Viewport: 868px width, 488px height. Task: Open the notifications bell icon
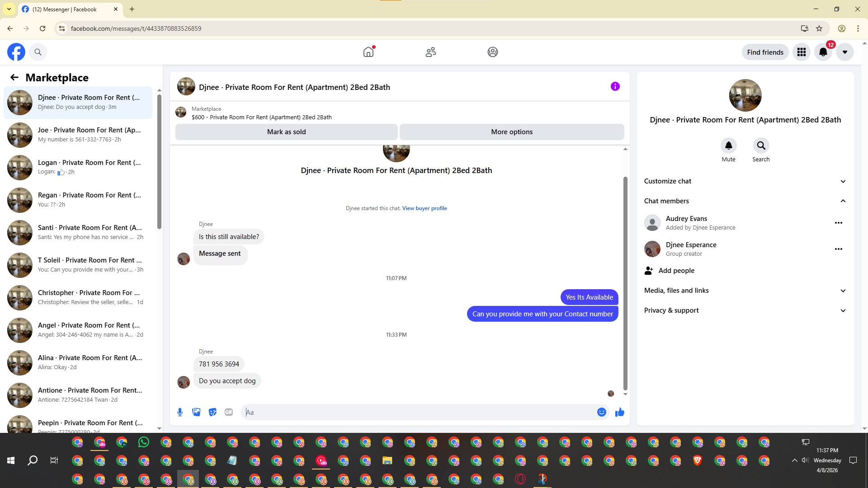[823, 52]
